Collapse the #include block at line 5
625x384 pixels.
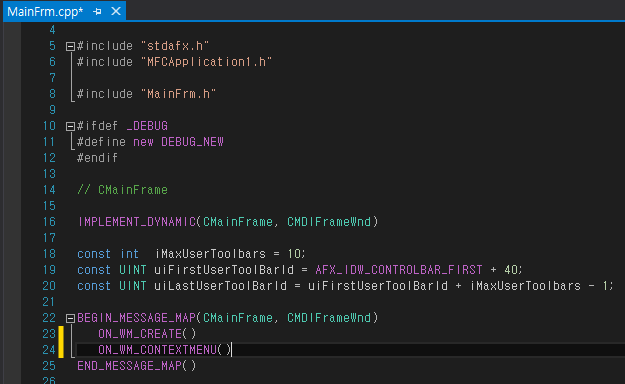coord(70,46)
